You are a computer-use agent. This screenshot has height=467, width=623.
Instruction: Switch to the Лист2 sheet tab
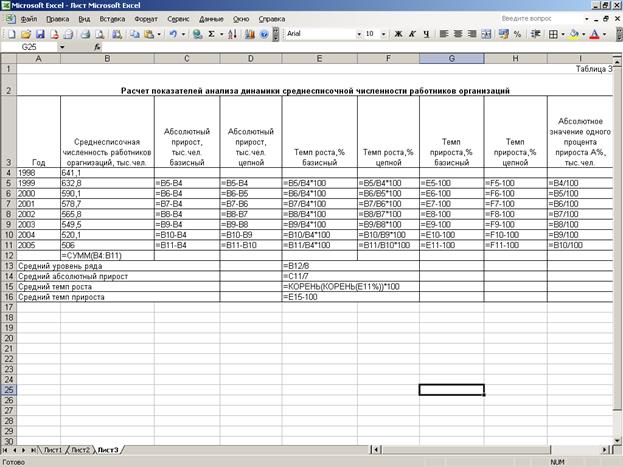point(80,450)
